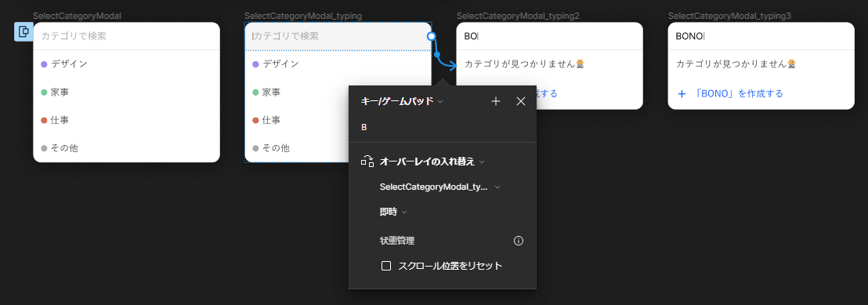Enable the スクロール位置をリセット checkbox
868x305 pixels.
(386, 266)
